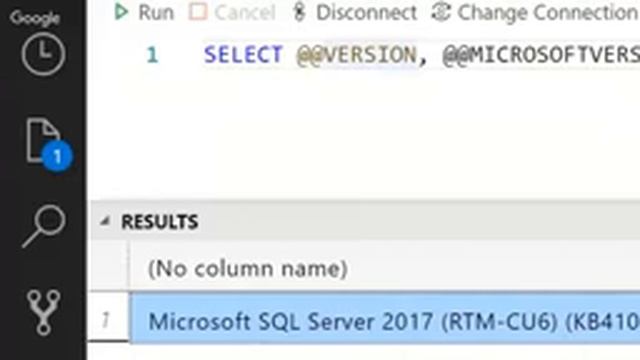640x360 pixels.
Task: Open the Task History clock icon
Action: pyautogui.click(x=43, y=54)
